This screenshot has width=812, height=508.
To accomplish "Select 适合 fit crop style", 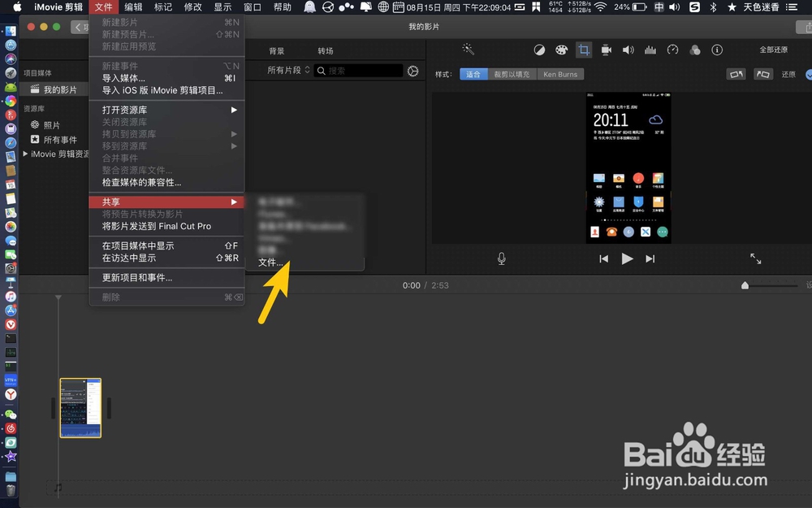I will tap(473, 74).
